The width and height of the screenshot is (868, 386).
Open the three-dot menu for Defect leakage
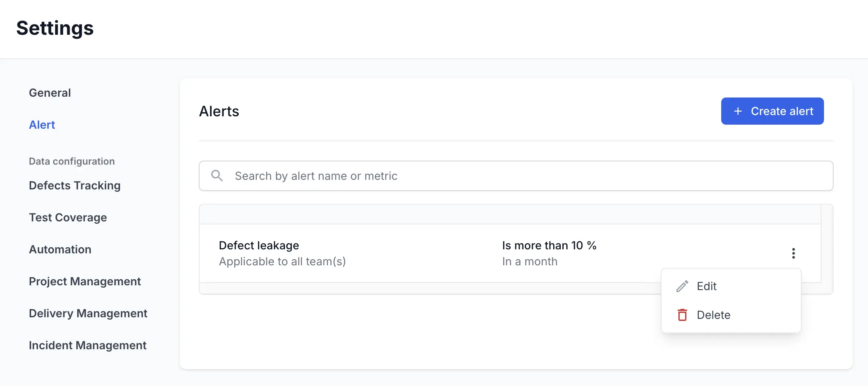point(793,253)
